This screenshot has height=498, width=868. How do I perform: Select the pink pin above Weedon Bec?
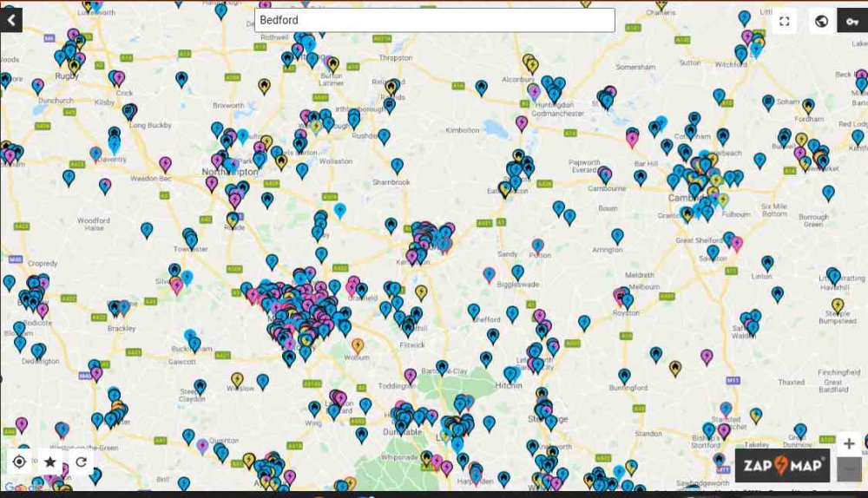click(x=166, y=164)
